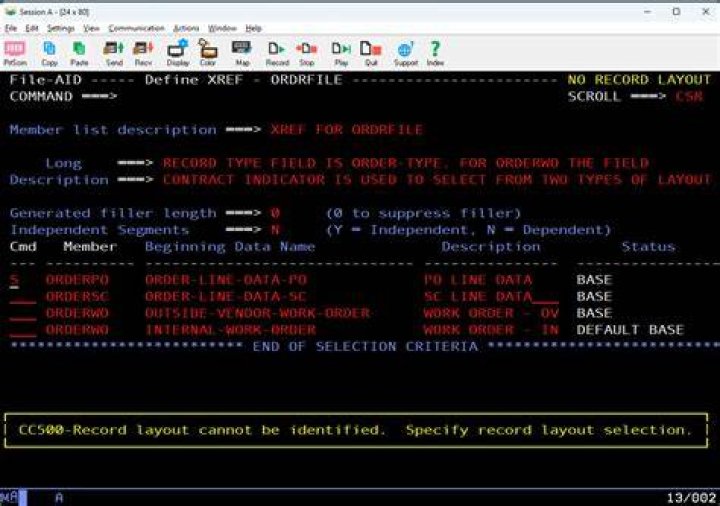Image resolution: width=720 pixels, height=506 pixels.
Task: Close the Session A window
Action: pos(706,12)
